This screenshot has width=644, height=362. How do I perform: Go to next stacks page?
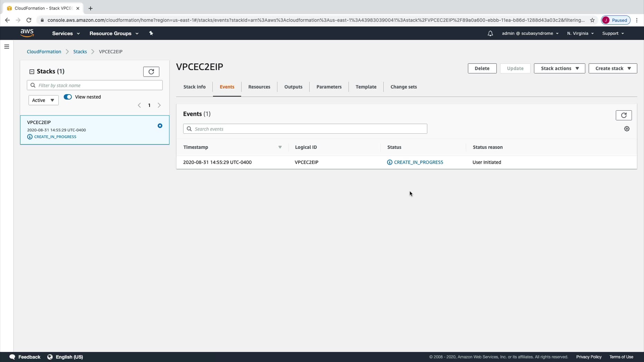tap(159, 105)
